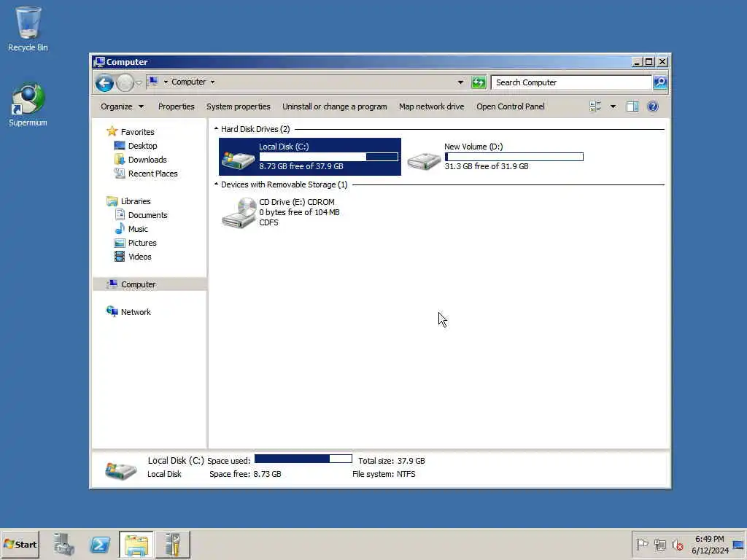Click Properties in the toolbar
This screenshot has height=560, width=747.
click(x=177, y=106)
